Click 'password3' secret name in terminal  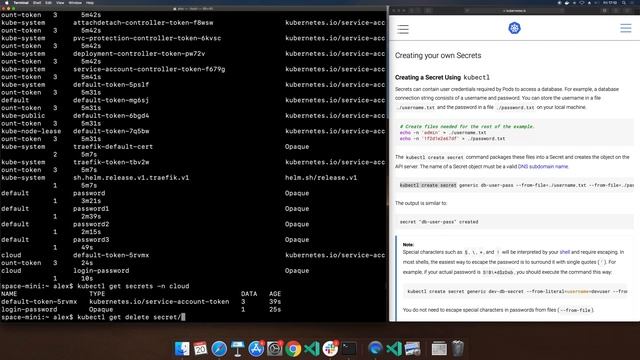91,240
